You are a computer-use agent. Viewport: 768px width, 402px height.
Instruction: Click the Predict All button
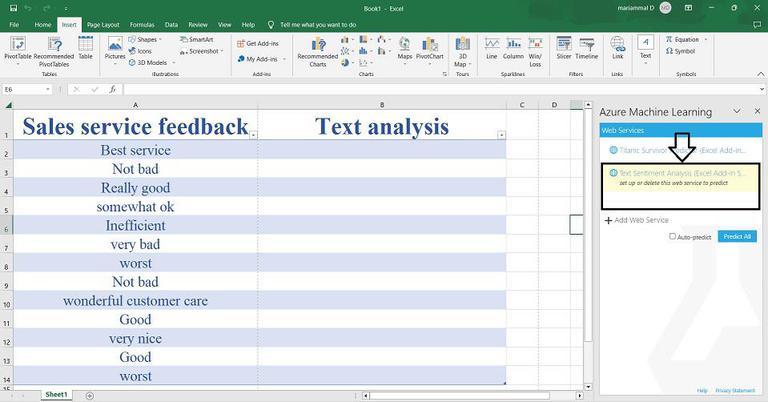737,236
